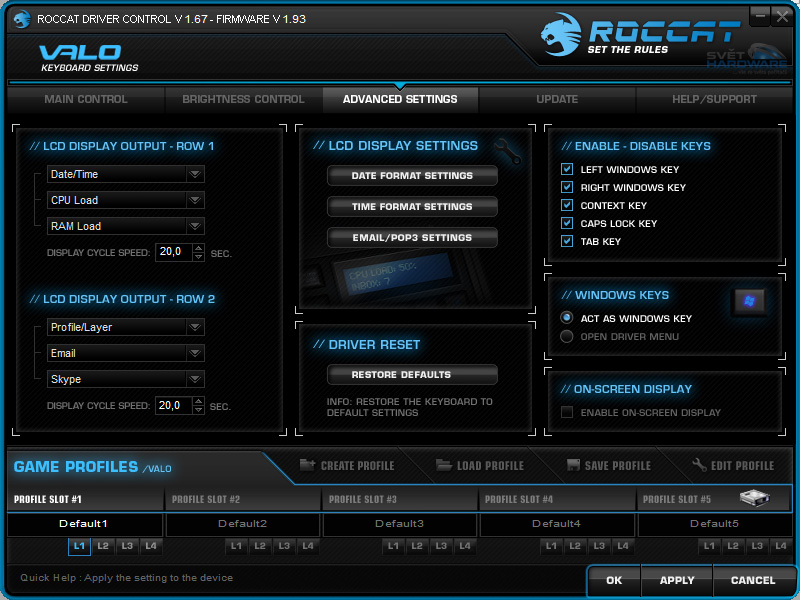800x600 pixels.
Task: Increase Row 1 display cycle speed
Action: [x=198, y=248]
